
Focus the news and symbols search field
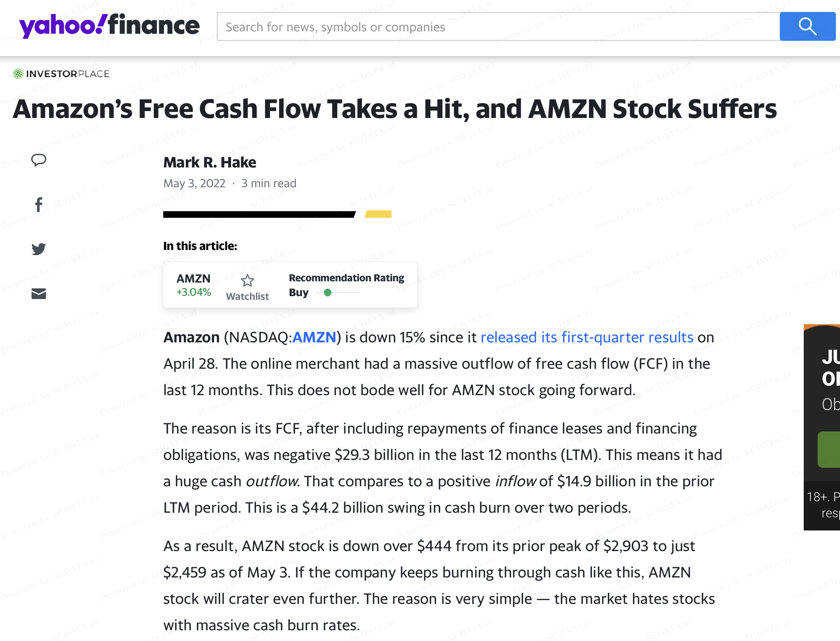pyautogui.click(x=498, y=26)
